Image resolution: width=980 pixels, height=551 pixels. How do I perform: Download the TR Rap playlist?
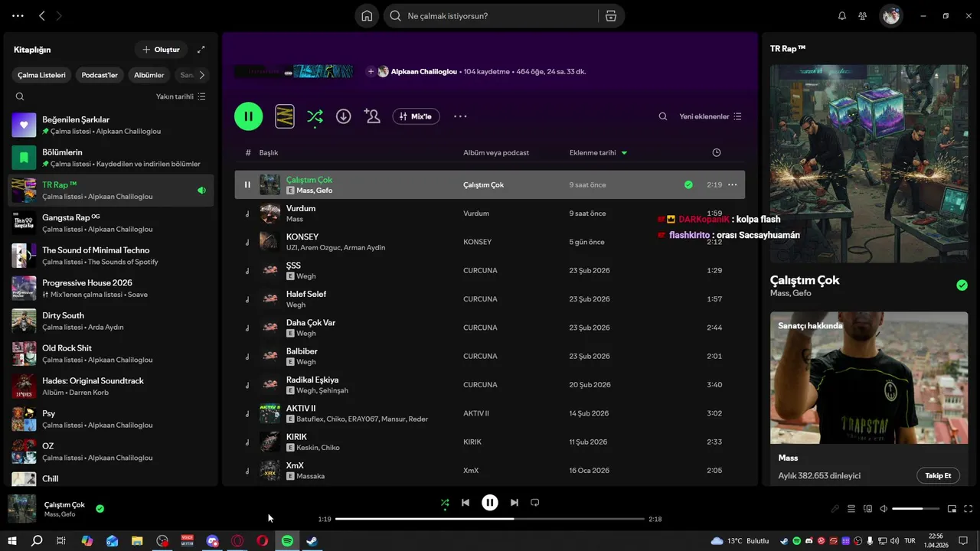(x=344, y=116)
